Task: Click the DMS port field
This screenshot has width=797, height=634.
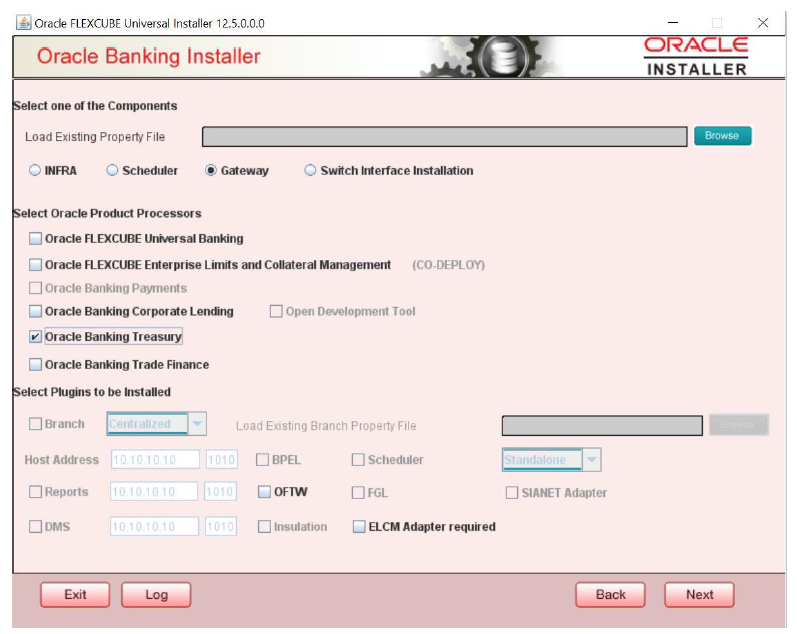Action: 221,526
